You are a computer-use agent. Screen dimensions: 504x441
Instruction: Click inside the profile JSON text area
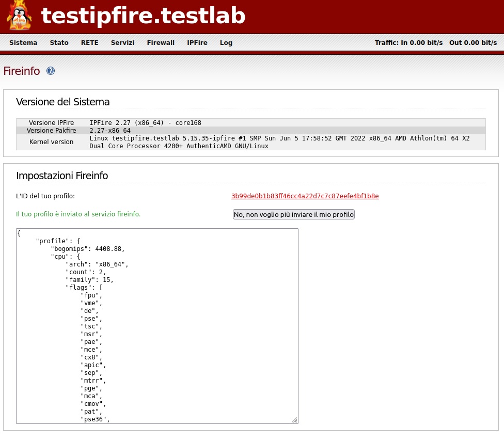157,326
